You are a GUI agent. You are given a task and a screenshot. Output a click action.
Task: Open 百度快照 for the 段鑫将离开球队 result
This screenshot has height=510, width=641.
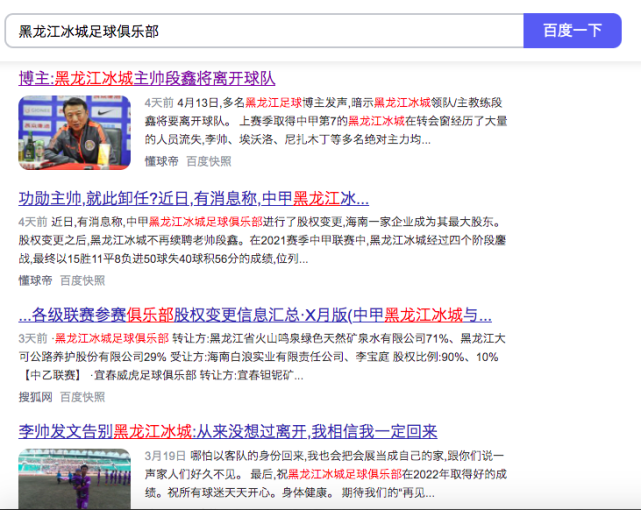pyautogui.click(x=209, y=161)
